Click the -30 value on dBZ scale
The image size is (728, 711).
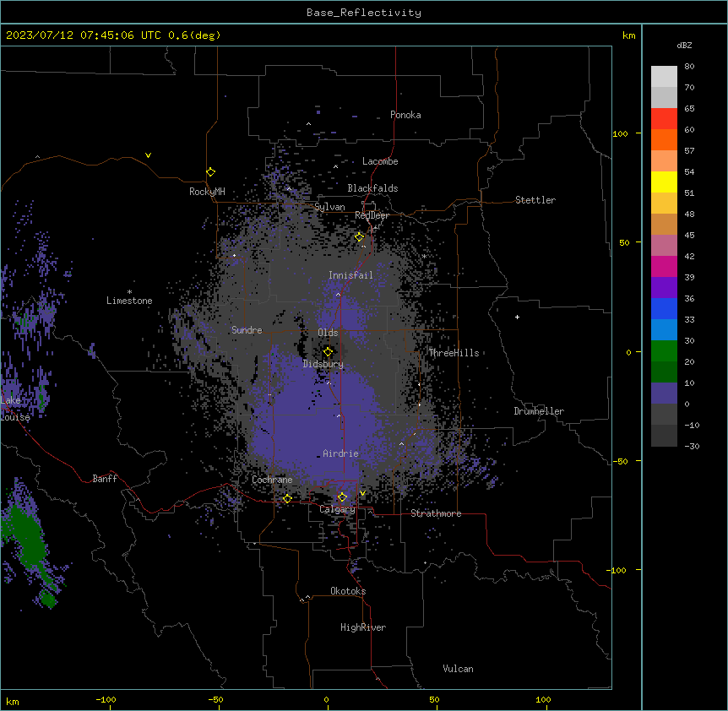692,446
